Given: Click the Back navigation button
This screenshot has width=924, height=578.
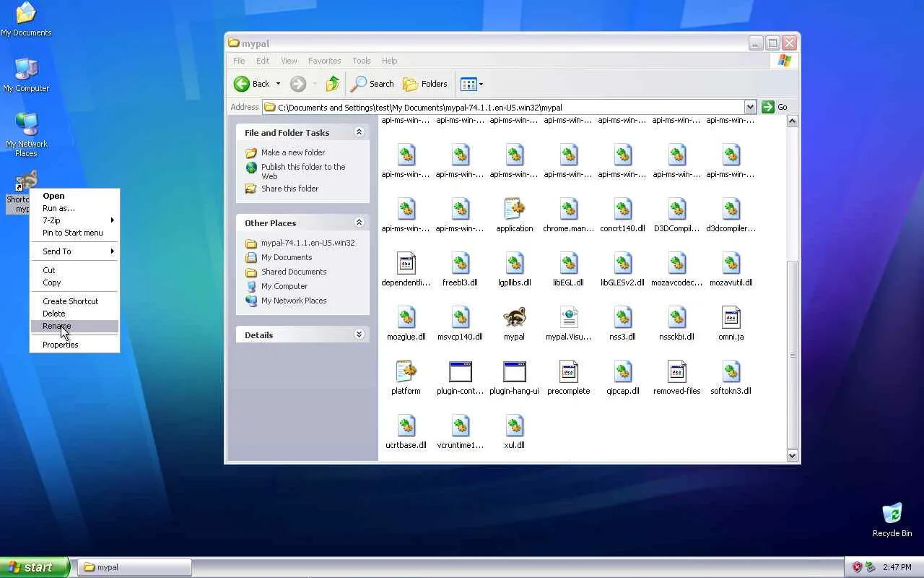Looking at the screenshot, I should tap(251, 84).
